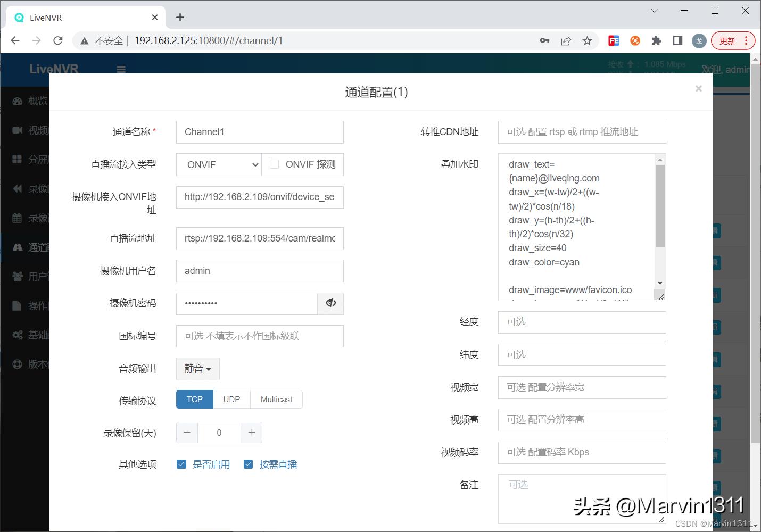Increase 录像保留(天) with the plus stepper
Image resolution: width=761 pixels, height=532 pixels.
pos(251,433)
